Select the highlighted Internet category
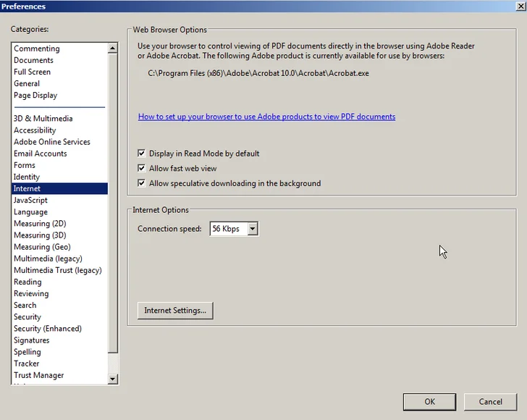527x420 pixels. click(59, 189)
